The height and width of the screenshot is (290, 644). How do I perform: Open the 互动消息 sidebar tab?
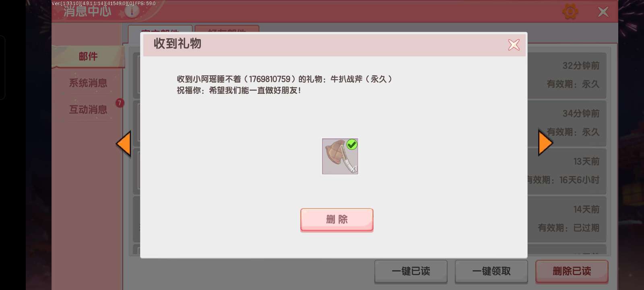point(88,109)
